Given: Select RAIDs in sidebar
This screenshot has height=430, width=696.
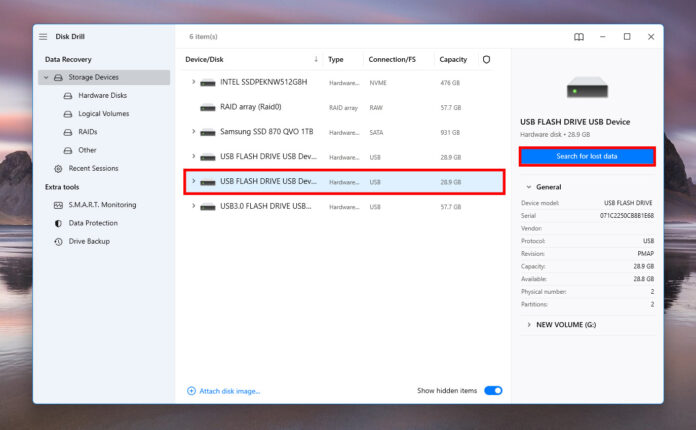Looking at the screenshot, I should 90,131.
